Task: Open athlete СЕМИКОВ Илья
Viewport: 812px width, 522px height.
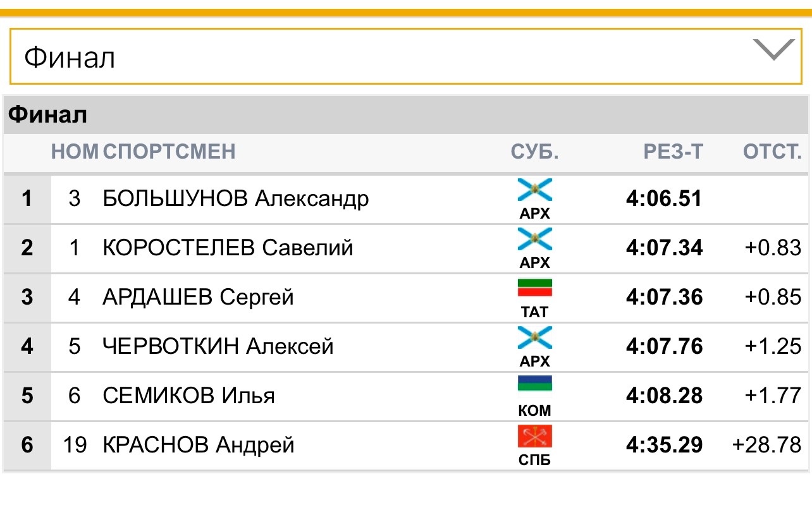Action: 188,396
